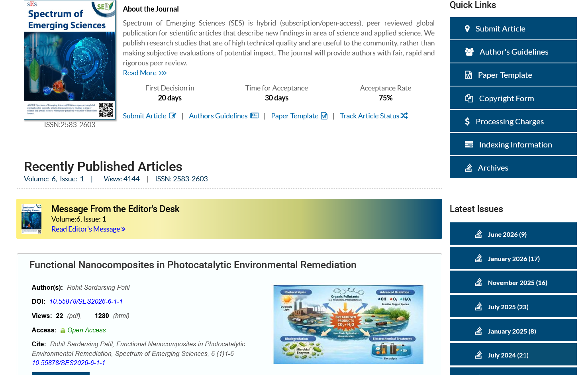Open the Read Editor's Message link
This screenshot has width=588, height=375.
88,229
